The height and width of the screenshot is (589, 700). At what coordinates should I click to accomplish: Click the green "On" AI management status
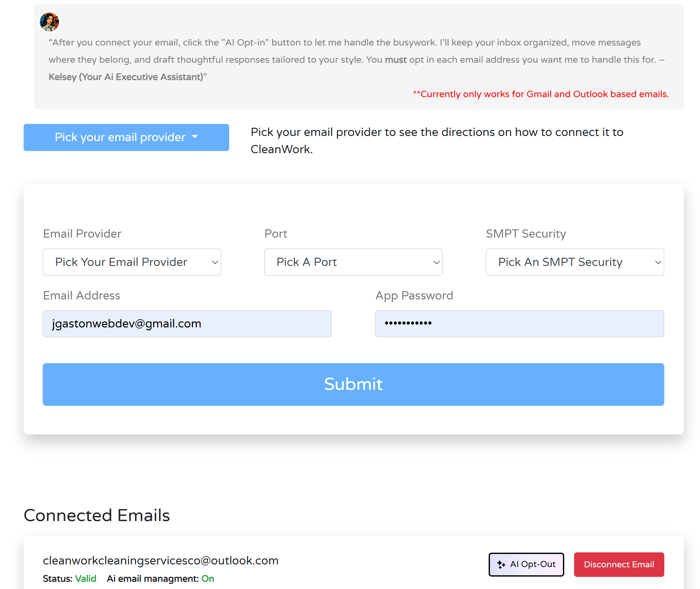pyautogui.click(x=208, y=579)
